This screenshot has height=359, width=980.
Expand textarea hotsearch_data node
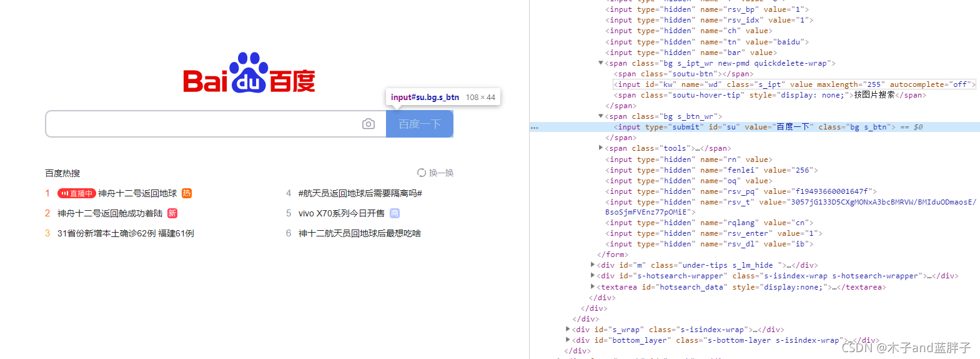[593, 286]
